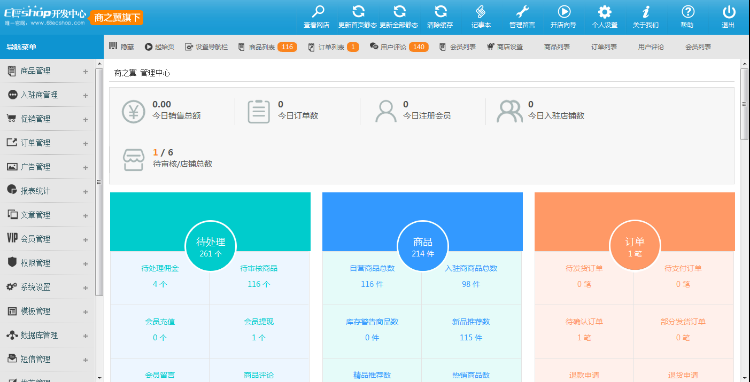Click the sidebar menu vertical scrollbar
Viewport: 750px width, 382px height.
(x=99, y=182)
